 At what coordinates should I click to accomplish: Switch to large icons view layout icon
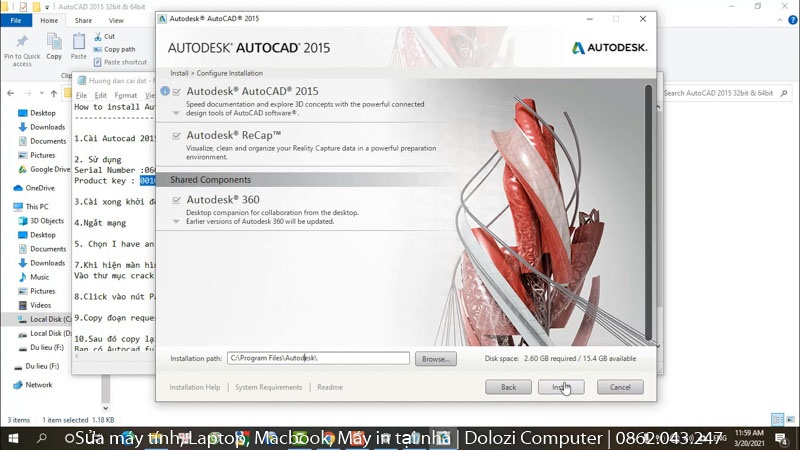[x=790, y=419]
